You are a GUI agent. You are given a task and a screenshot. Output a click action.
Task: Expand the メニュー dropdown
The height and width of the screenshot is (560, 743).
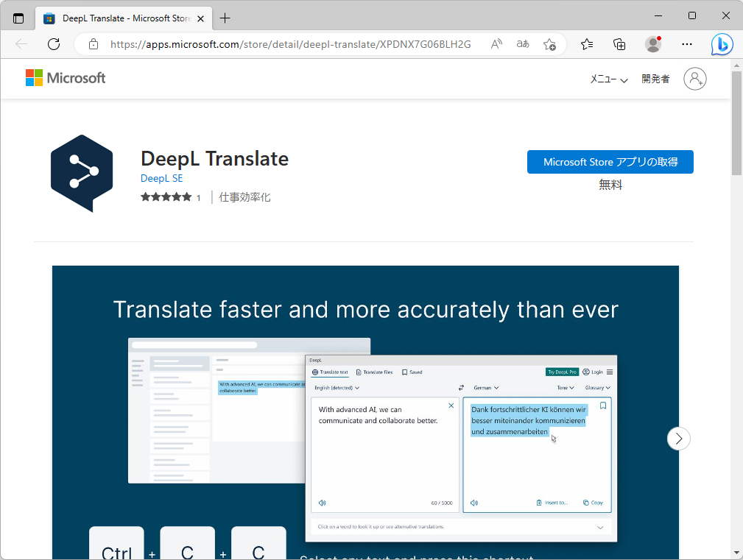[609, 79]
